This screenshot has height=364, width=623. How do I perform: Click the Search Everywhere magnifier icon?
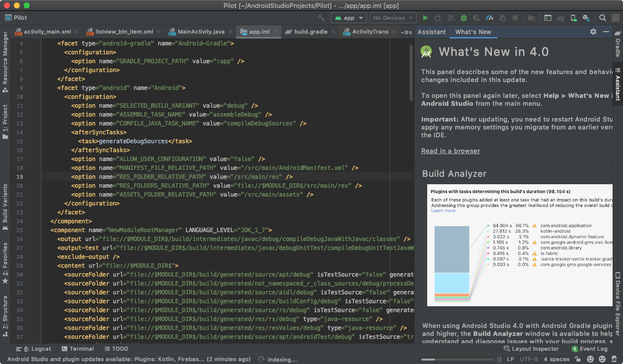603,18
